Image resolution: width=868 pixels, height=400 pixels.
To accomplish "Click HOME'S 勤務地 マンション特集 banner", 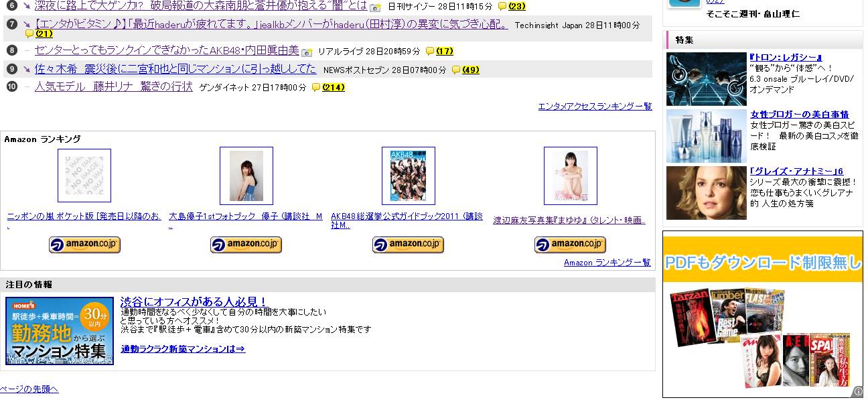I will pos(60,331).
